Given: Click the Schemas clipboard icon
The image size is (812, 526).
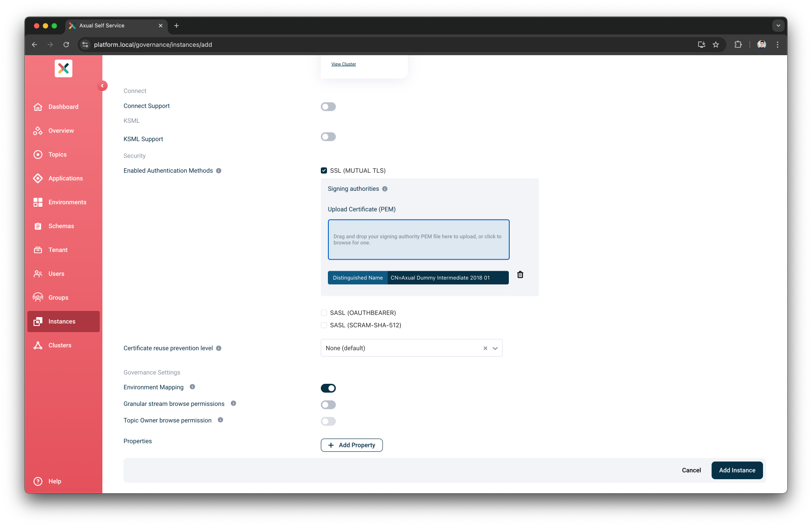Looking at the screenshot, I should [x=38, y=226].
